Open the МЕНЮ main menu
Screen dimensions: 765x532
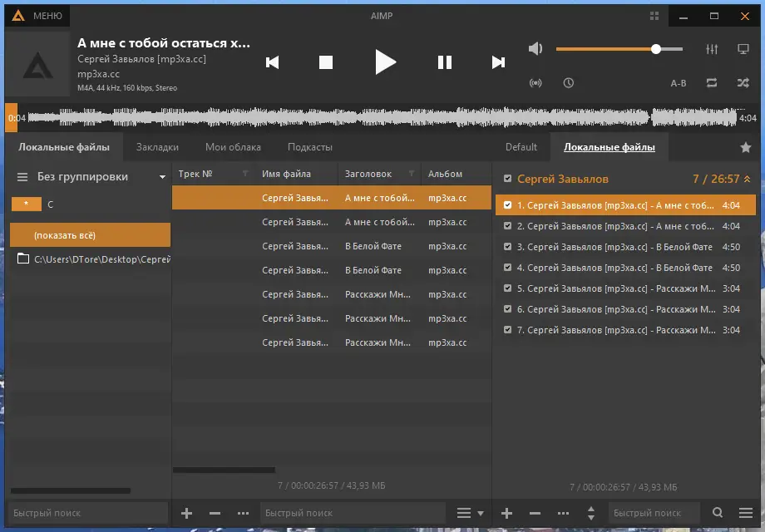pyautogui.click(x=38, y=16)
